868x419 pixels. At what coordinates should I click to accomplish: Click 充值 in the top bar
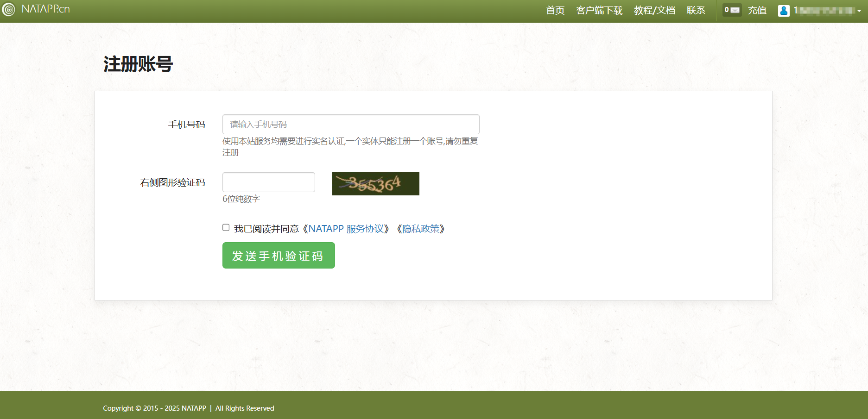tap(757, 10)
